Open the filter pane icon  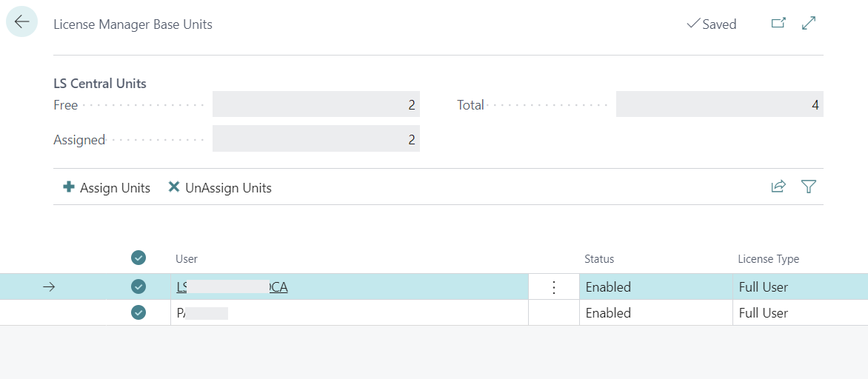pos(809,187)
